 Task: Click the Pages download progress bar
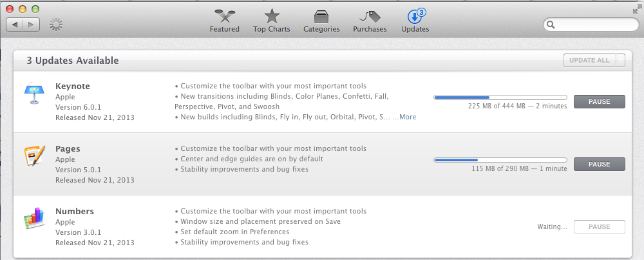pyautogui.click(x=500, y=160)
